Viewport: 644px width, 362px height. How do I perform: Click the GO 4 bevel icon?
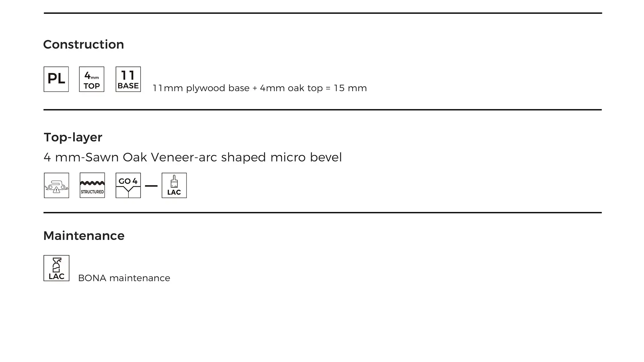tap(128, 185)
